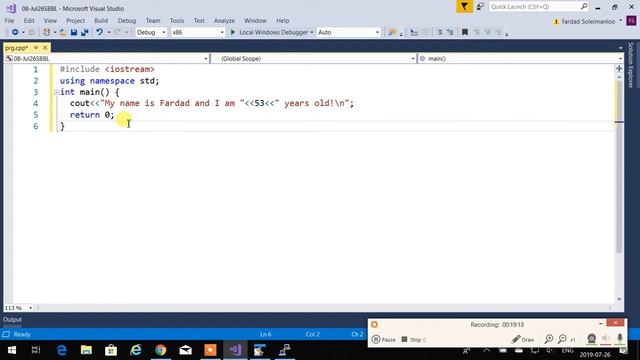The height and width of the screenshot is (360, 640).
Task: Toggle the recorder microphone icon
Action: [620, 338]
